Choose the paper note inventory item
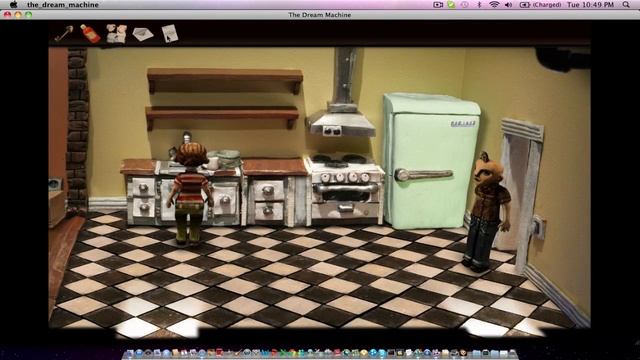This screenshot has height=360, width=640. [170, 33]
